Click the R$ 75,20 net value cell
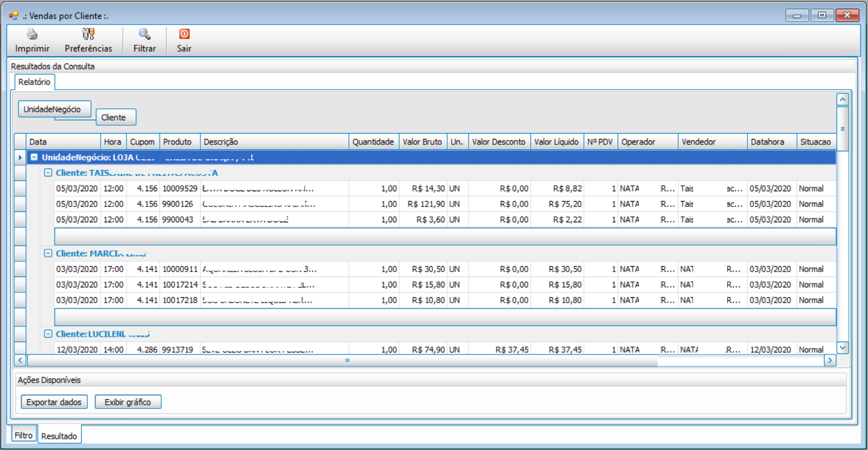The height and width of the screenshot is (450, 868). 557,204
